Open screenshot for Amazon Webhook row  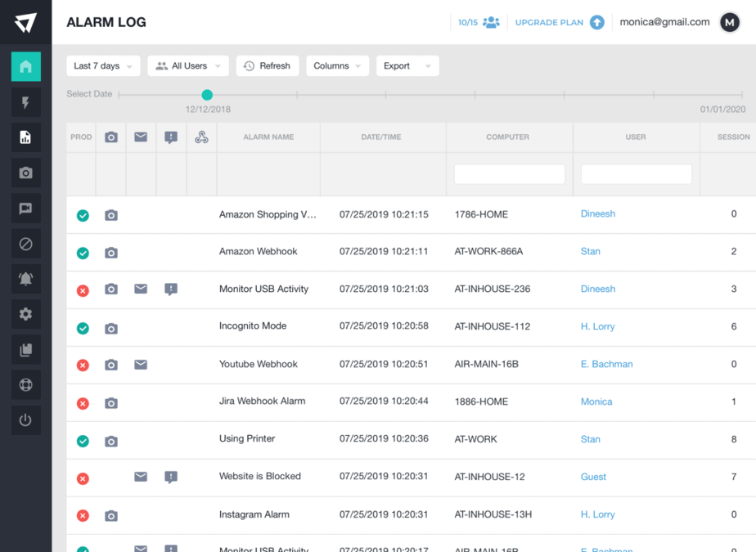111,253
